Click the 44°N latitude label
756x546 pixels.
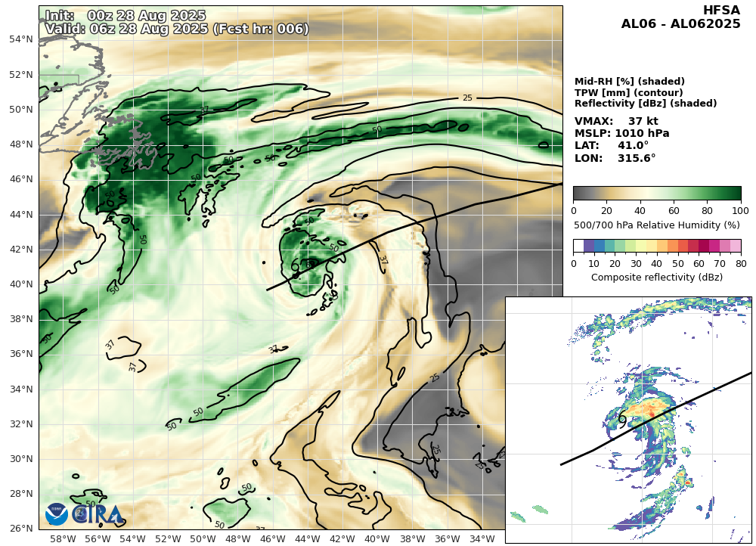click(21, 214)
